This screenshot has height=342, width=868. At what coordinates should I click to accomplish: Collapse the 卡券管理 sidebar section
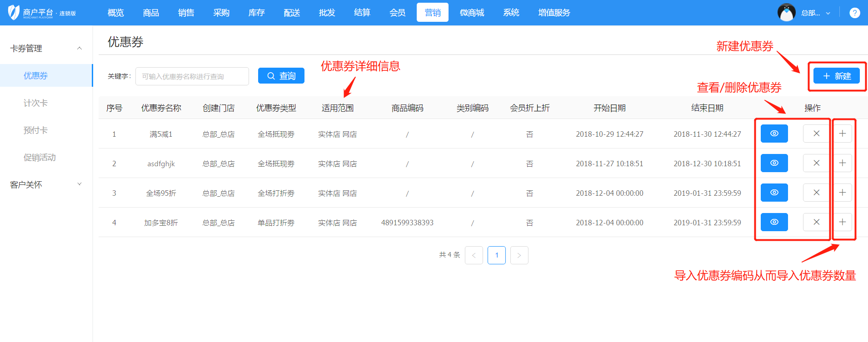click(x=46, y=49)
